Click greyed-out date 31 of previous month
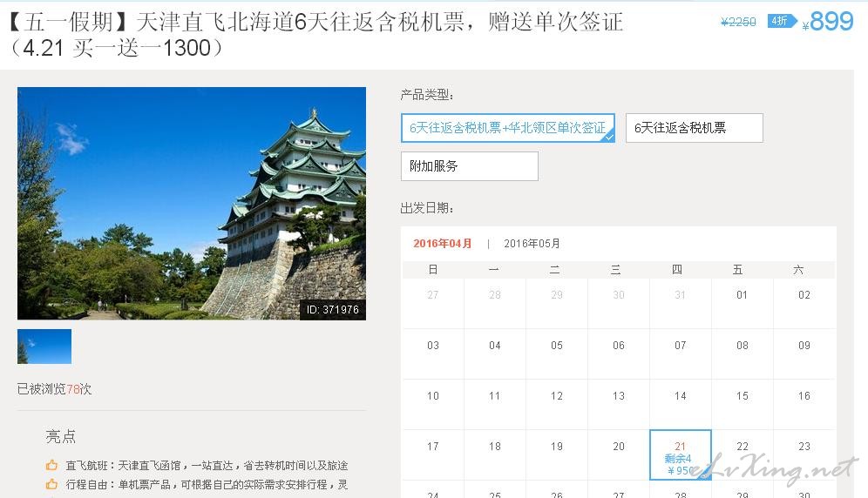The width and height of the screenshot is (868, 498). [681, 295]
